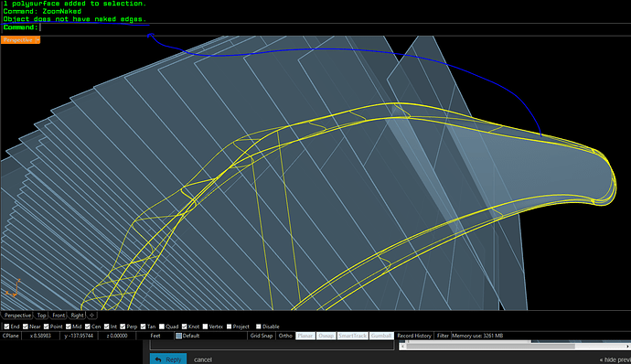Open the Right viewport tab
This screenshot has width=631, height=364.
point(77,316)
